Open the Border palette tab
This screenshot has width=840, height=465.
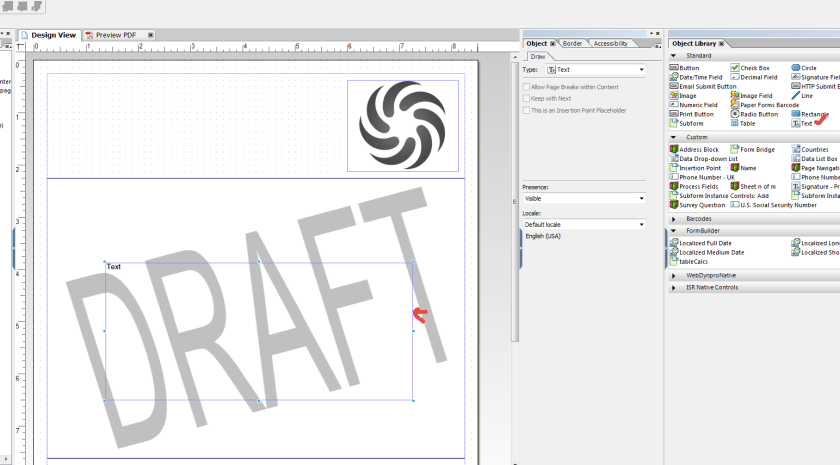click(x=572, y=44)
